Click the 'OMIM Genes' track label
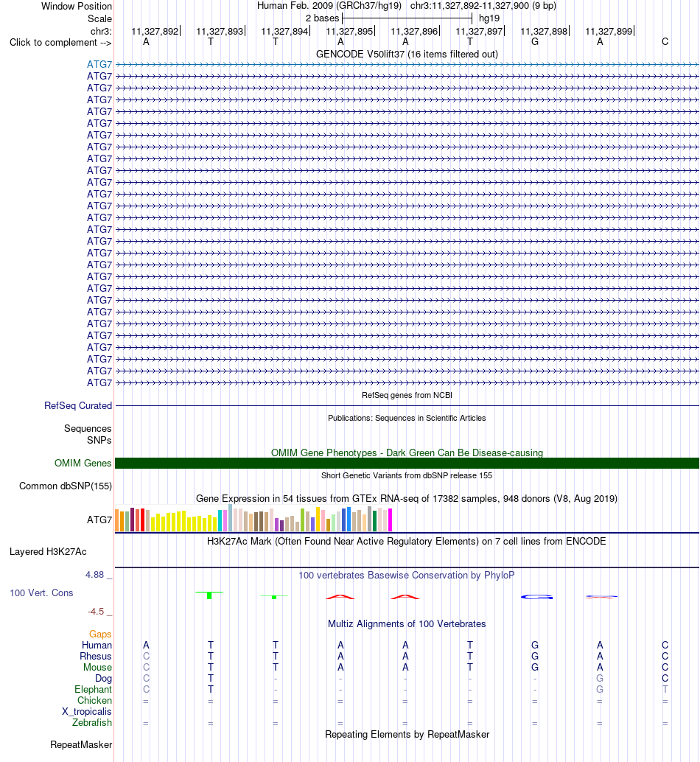 click(83, 463)
